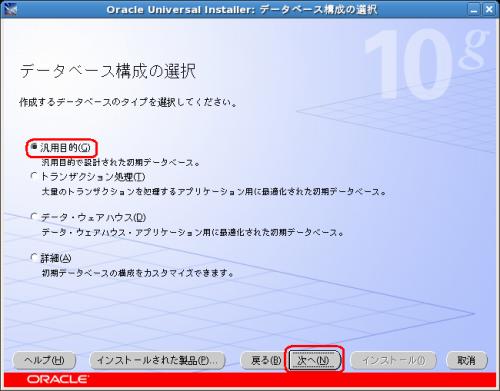Choose the データ・ウェアハウス(D) radio option
500x391 pixels.
[x=34, y=217]
